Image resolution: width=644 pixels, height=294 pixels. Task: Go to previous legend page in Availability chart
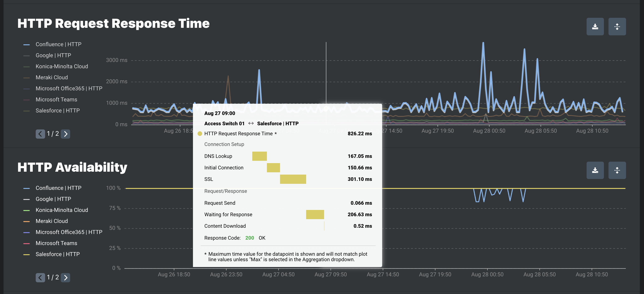tap(40, 277)
